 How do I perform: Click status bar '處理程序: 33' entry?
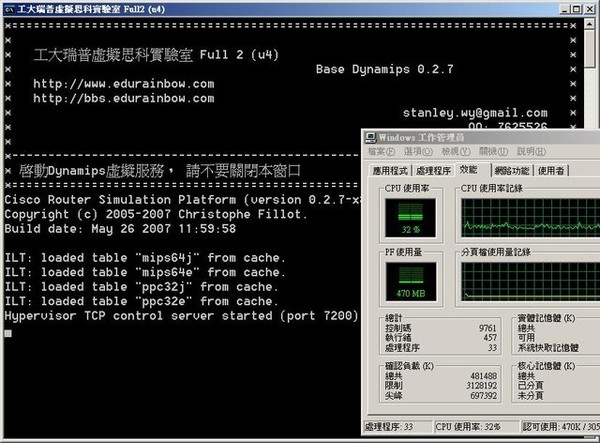coord(397,427)
